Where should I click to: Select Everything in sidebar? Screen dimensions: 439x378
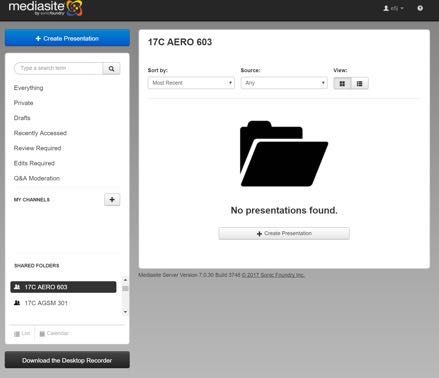(28, 88)
